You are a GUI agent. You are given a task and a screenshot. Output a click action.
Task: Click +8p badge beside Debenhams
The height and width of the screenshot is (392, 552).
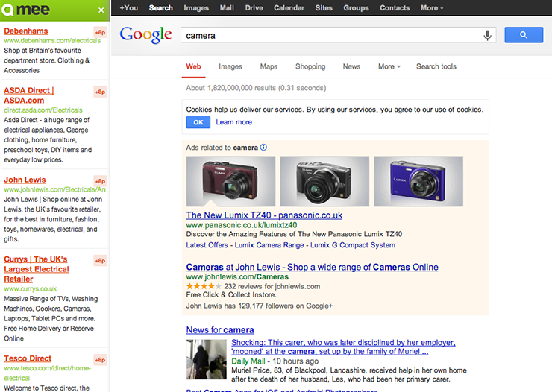click(x=100, y=32)
